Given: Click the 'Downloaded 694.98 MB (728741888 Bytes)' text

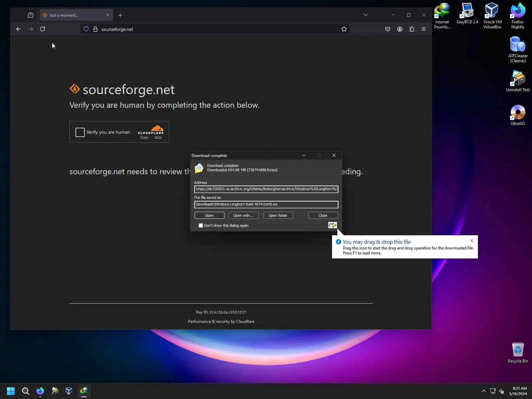Looking at the screenshot, I should point(242,170).
